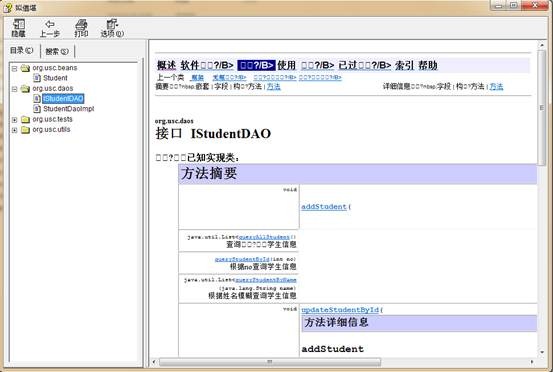The width and height of the screenshot is (553, 372).
Task: Click the 方法摘要 table header
Action: (358, 174)
